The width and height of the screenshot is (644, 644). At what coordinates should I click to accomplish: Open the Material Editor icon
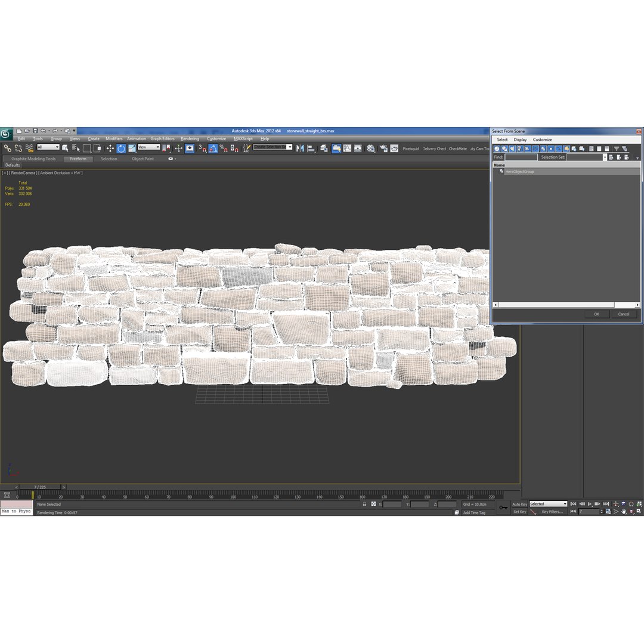371,148
